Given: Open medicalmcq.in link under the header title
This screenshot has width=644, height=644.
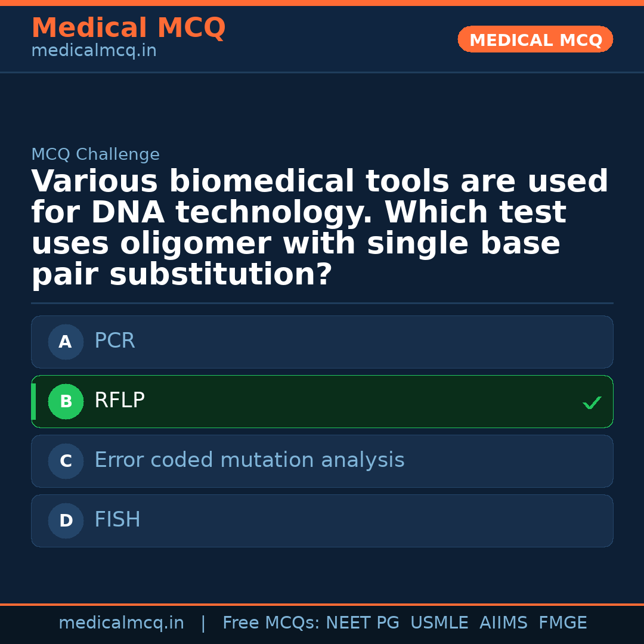Looking at the screenshot, I should pyautogui.click(x=94, y=51).
